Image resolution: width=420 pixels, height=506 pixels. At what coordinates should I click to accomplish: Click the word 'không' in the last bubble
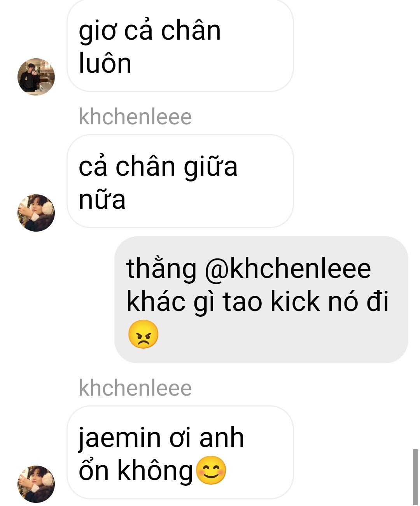click(156, 470)
